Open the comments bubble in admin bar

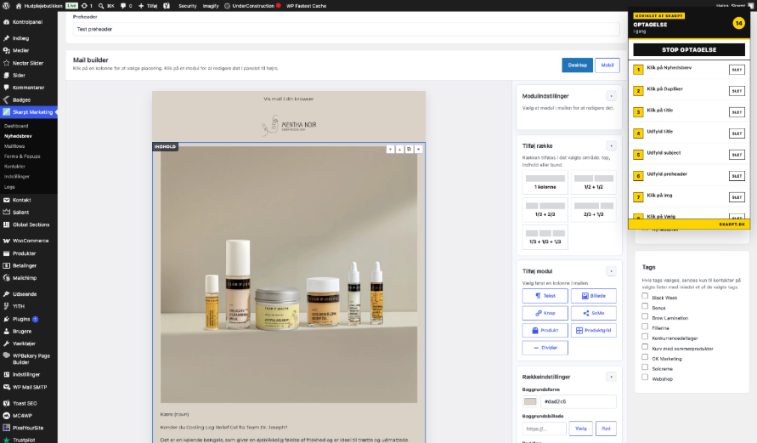tap(123, 6)
